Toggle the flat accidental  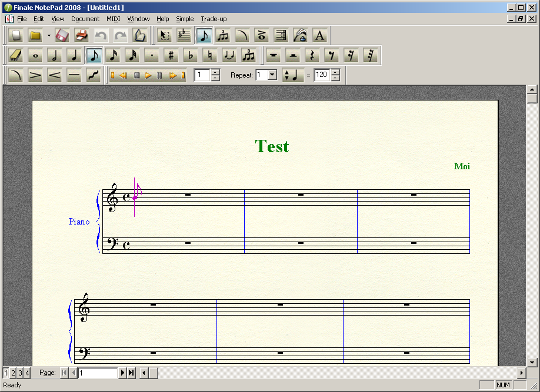[191, 55]
